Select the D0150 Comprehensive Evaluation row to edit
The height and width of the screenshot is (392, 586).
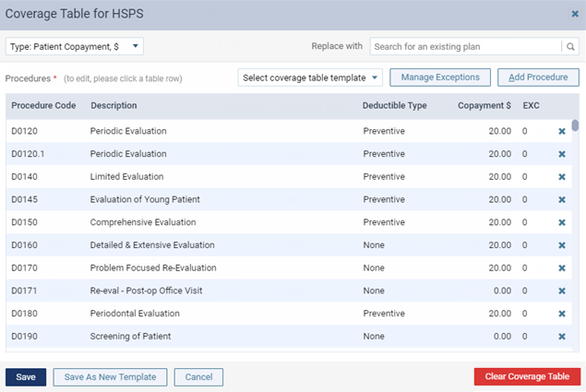pos(289,222)
